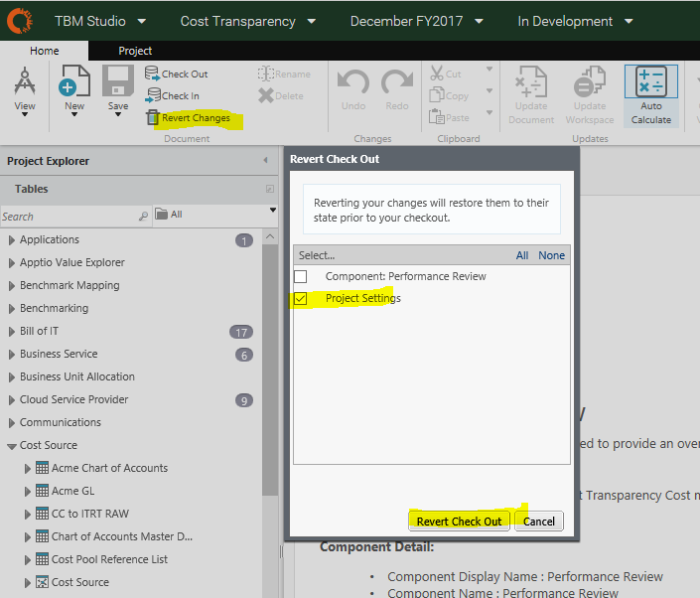Click the Project Explorer scrollbar up arrow

270,236
